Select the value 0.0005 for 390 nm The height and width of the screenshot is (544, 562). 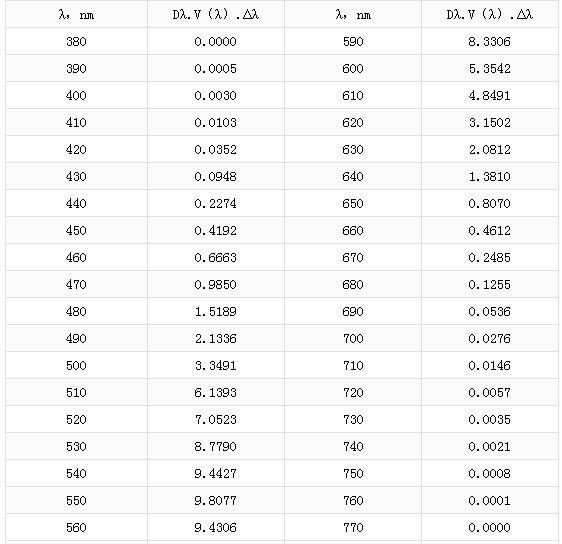pyautogui.click(x=215, y=68)
